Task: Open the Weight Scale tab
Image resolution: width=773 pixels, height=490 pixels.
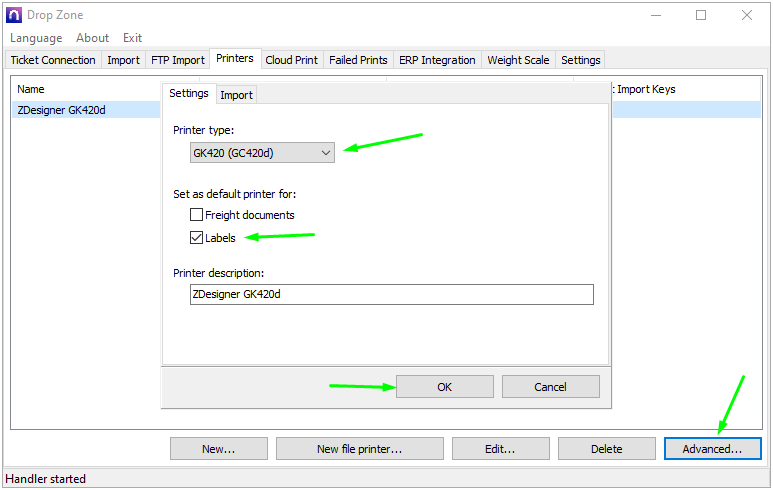Action: [518, 60]
